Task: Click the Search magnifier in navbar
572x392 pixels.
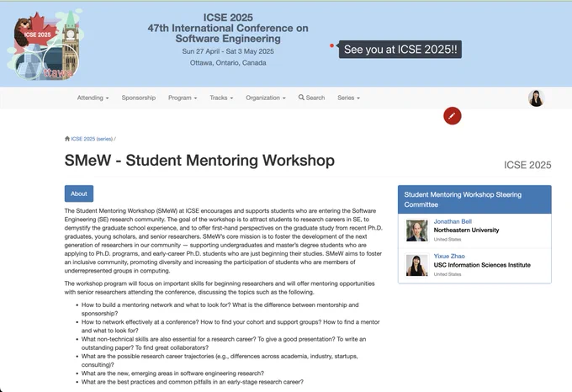Action: 311,98
